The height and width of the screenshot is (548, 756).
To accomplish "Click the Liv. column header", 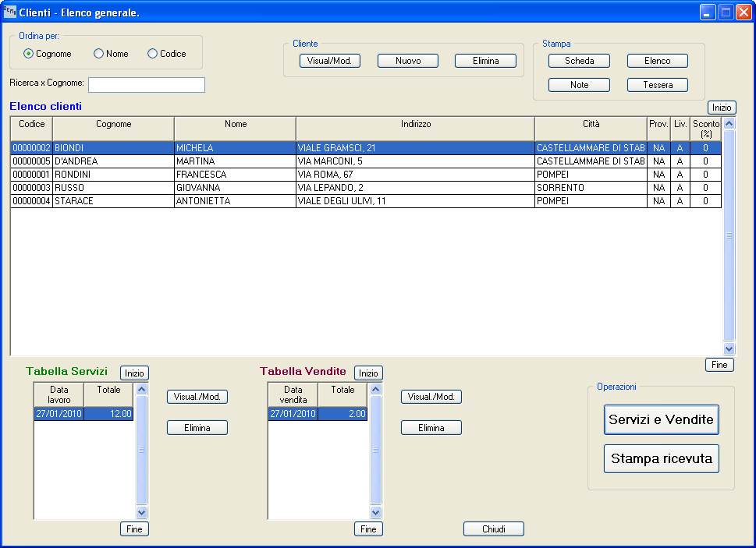I will pyautogui.click(x=680, y=129).
